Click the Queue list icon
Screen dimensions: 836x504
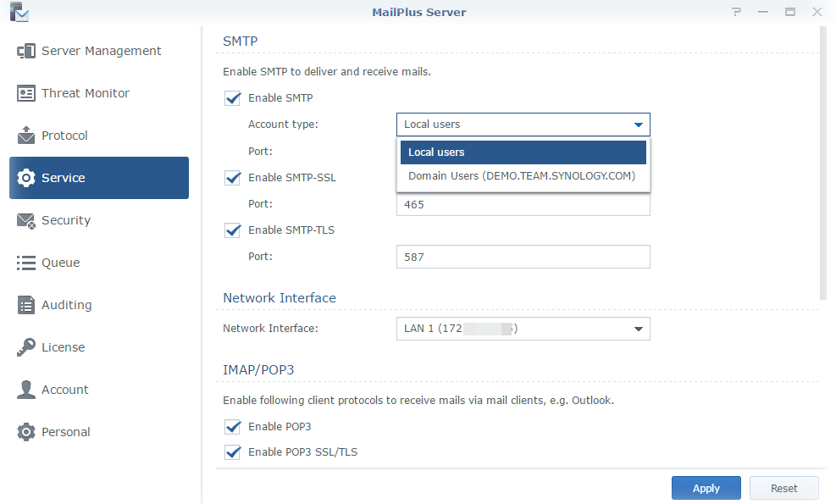[26, 263]
